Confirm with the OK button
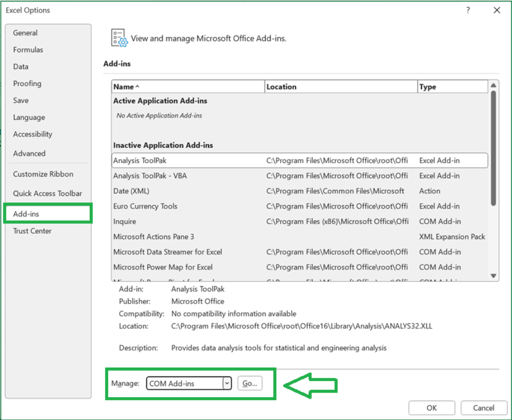Screen dimensions: 512x420 pos(432,408)
